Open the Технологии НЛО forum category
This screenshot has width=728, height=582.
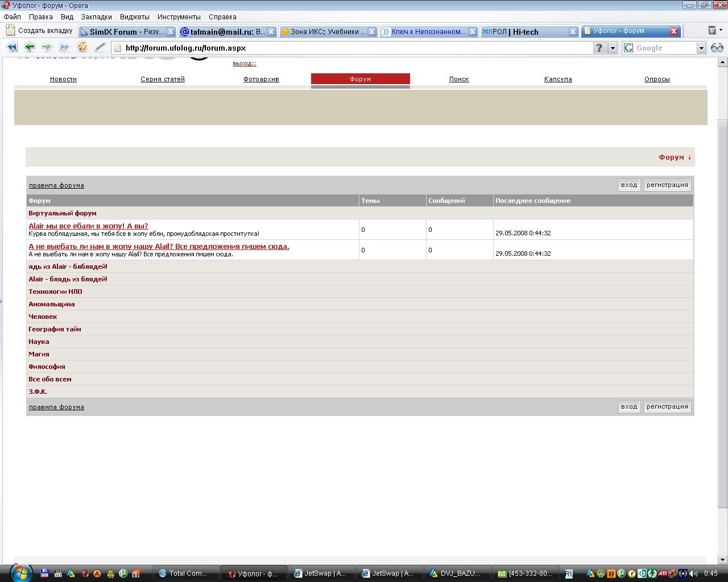click(55, 292)
